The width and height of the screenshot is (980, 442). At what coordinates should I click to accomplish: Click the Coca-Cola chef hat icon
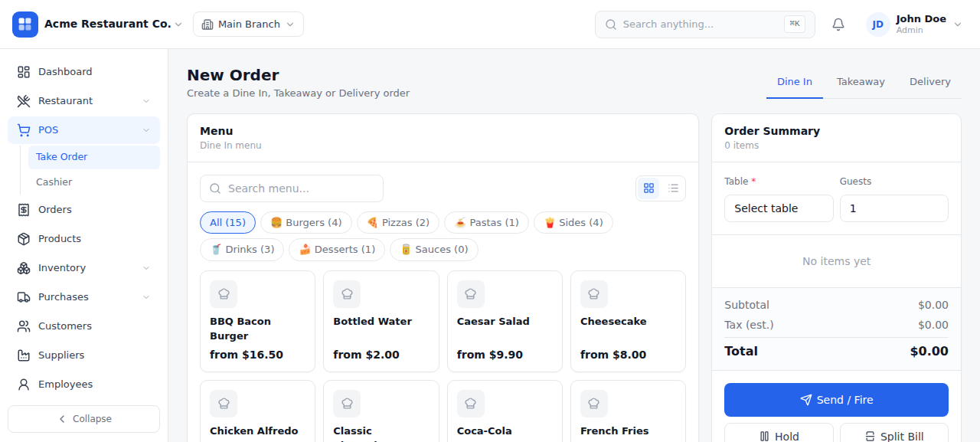471,404
